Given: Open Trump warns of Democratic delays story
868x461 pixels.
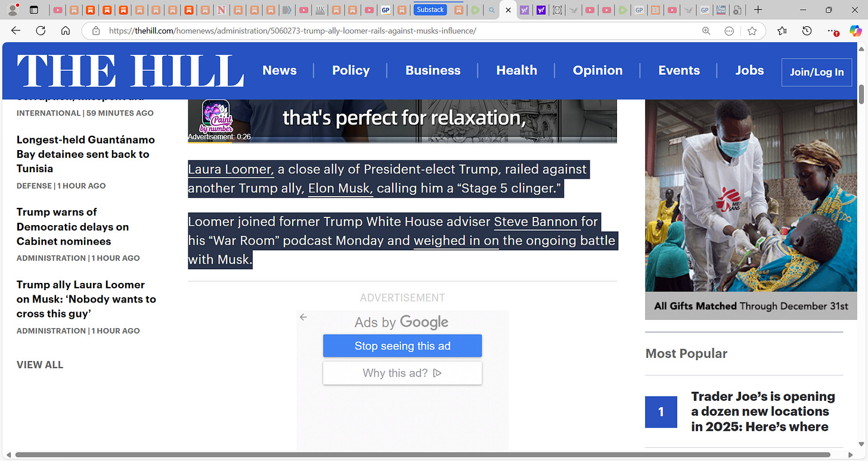Looking at the screenshot, I should 73,227.
